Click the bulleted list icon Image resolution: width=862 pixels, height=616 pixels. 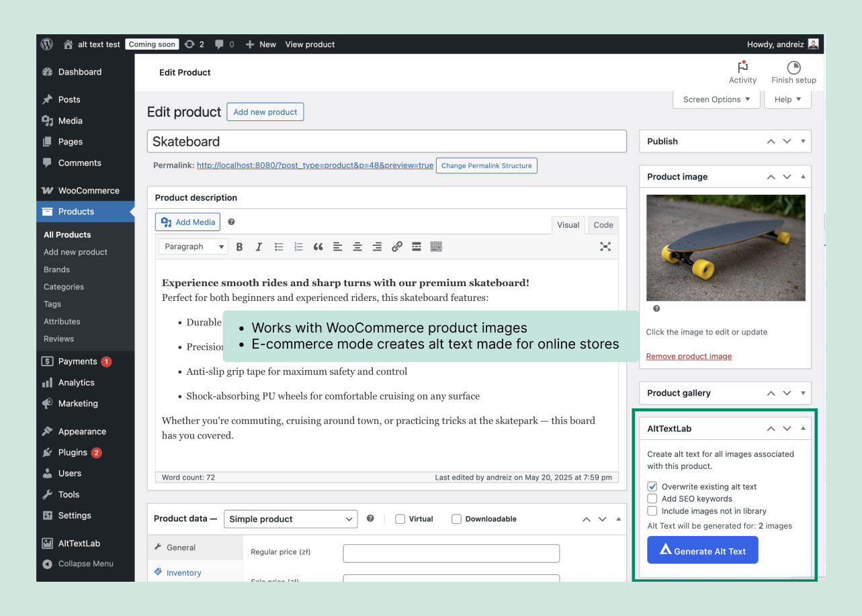[279, 247]
